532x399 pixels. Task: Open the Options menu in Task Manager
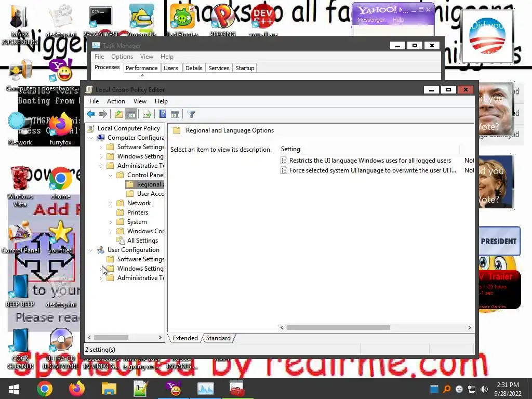coord(122,57)
